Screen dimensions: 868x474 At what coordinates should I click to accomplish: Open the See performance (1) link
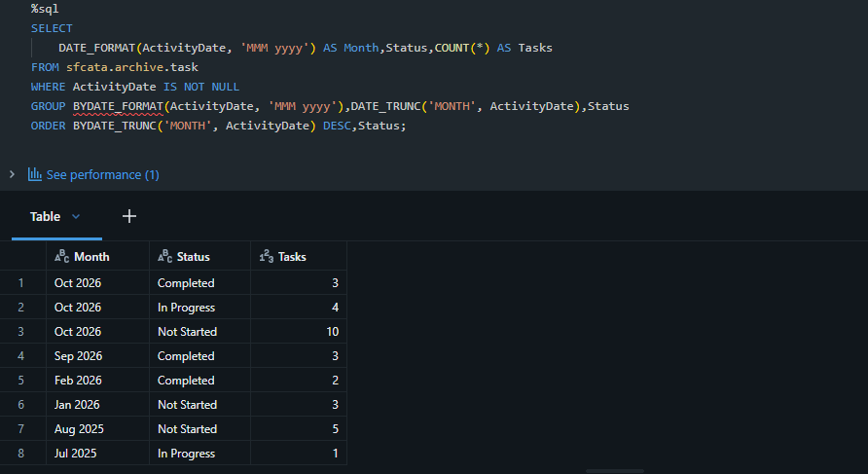click(x=103, y=174)
